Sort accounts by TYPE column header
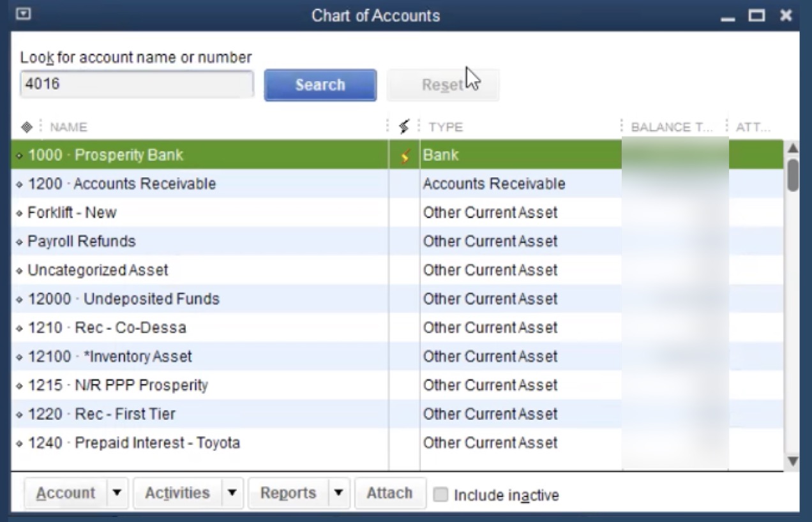The image size is (812, 522). pyautogui.click(x=446, y=127)
